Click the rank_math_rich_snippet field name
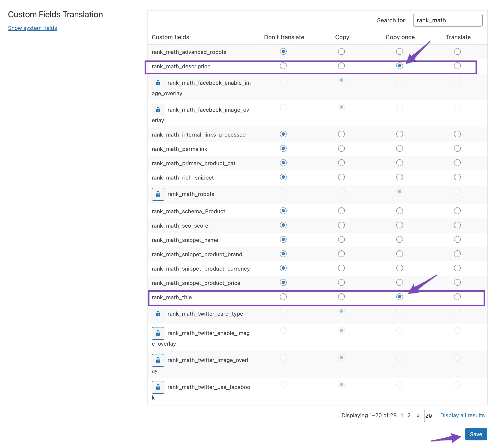497x448 pixels. [x=183, y=178]
